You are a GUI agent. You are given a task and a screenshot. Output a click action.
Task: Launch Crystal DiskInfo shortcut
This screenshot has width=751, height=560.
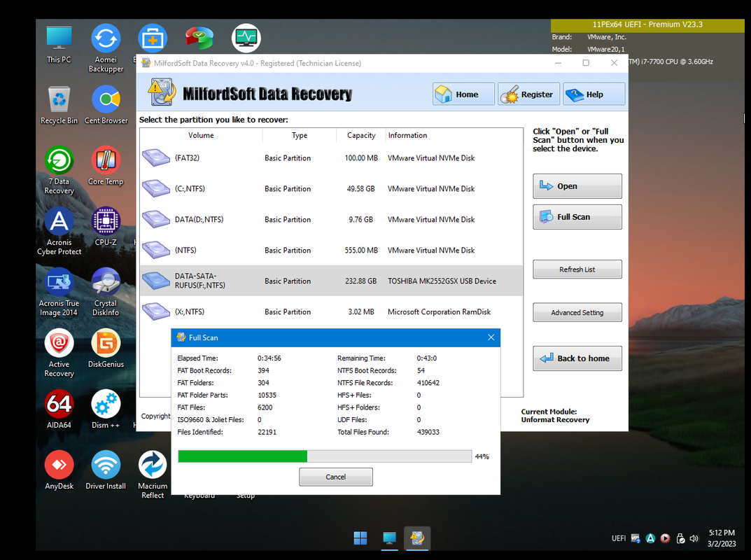[x=106, y=292]
